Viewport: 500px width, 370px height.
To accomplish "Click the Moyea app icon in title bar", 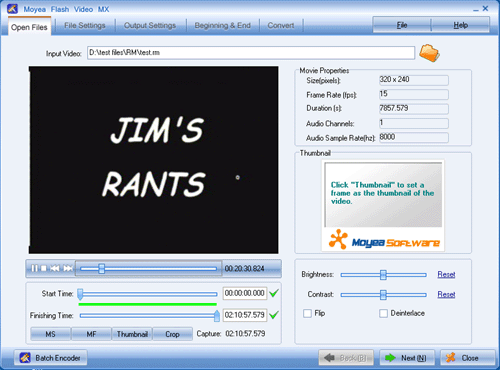I will pyautogui.click(x=12, y=9).
